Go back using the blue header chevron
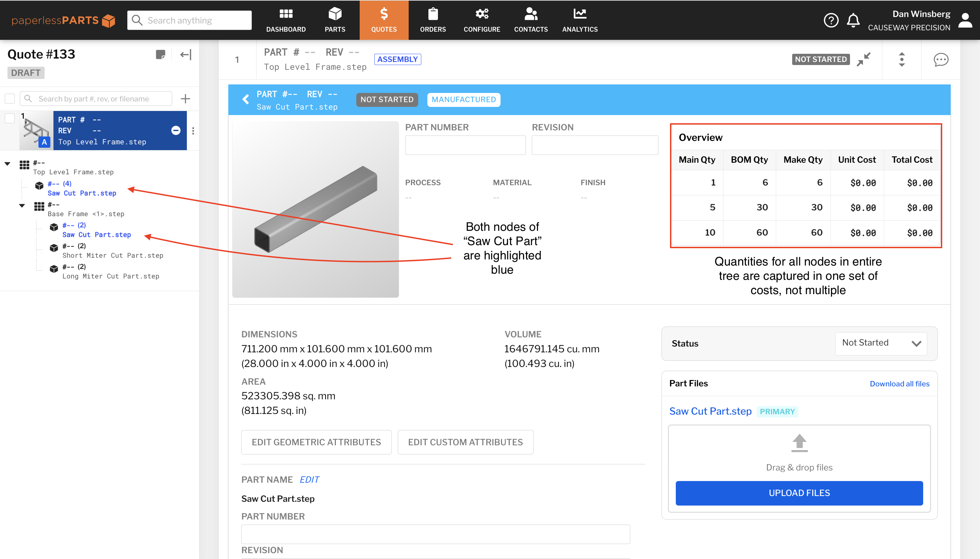This screenshot has height=559, width=980. point(246,99)
